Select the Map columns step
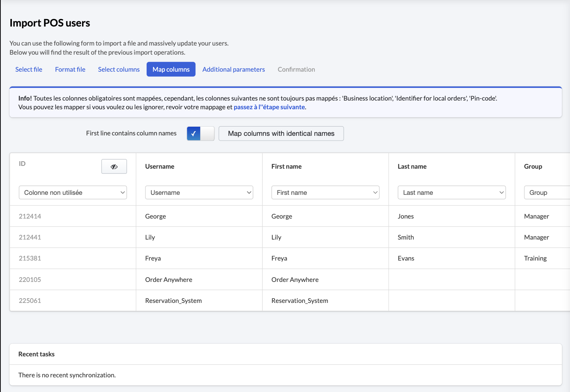570x392 pixels. click(x=171, y=69)
